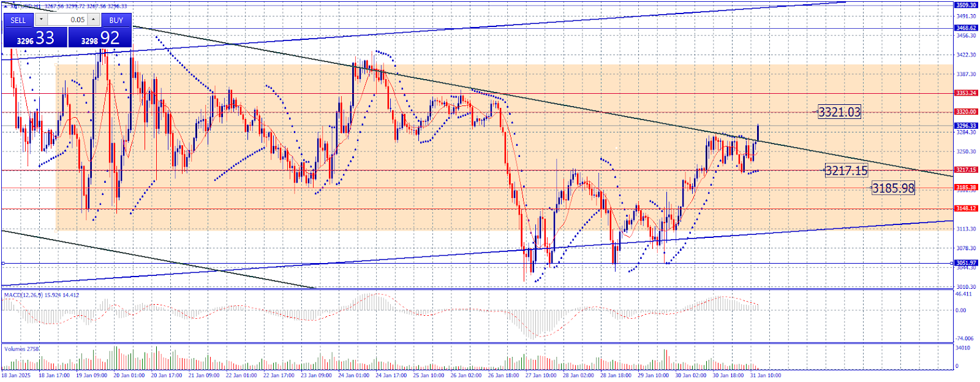Select the MACD(12,26,9) indicator label

tap(23, 295)
